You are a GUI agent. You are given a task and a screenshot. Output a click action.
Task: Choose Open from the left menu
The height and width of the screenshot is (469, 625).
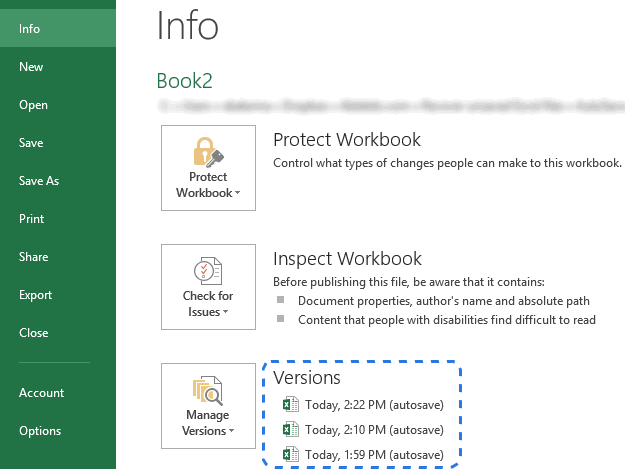(33, 105)
